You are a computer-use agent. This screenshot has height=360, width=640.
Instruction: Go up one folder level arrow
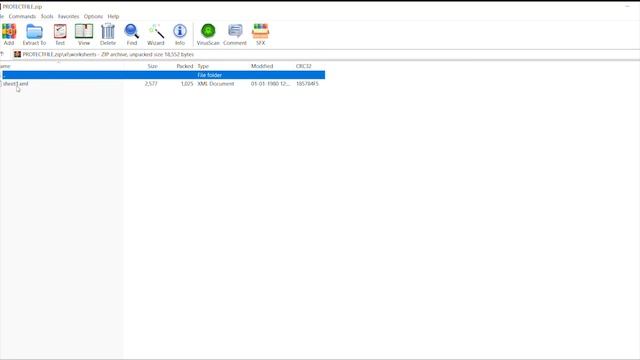2,54
